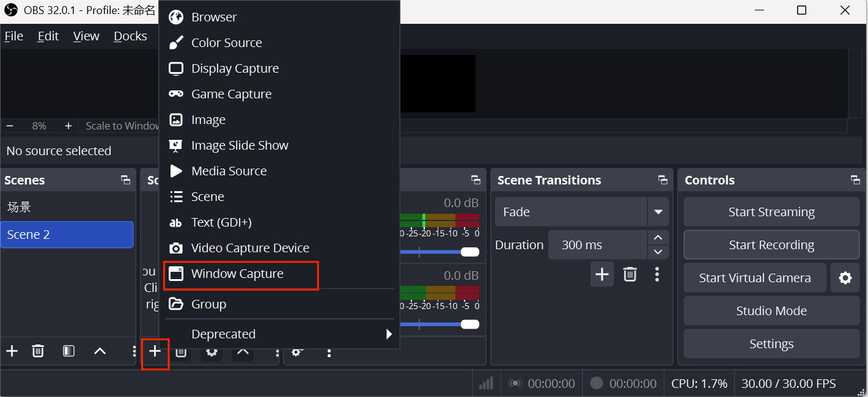Open the Fade transition dropdown
Image resolution: width=868 pixels, height=397 pixels.
point(658,211)
